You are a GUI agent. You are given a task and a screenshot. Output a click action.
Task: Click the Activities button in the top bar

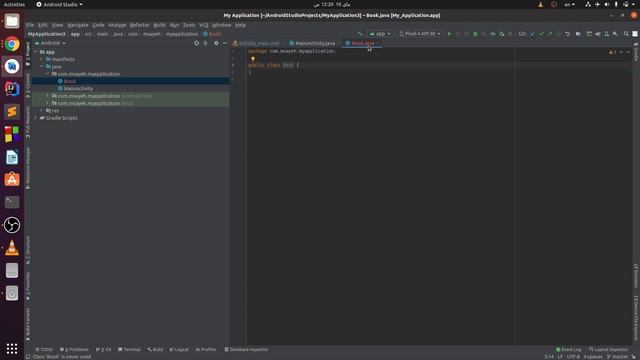coord(14,4)
